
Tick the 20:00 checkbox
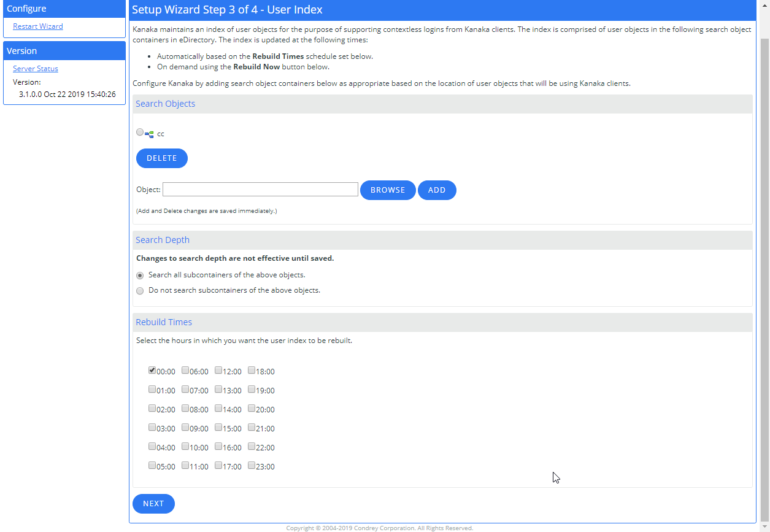pos(252,408)
